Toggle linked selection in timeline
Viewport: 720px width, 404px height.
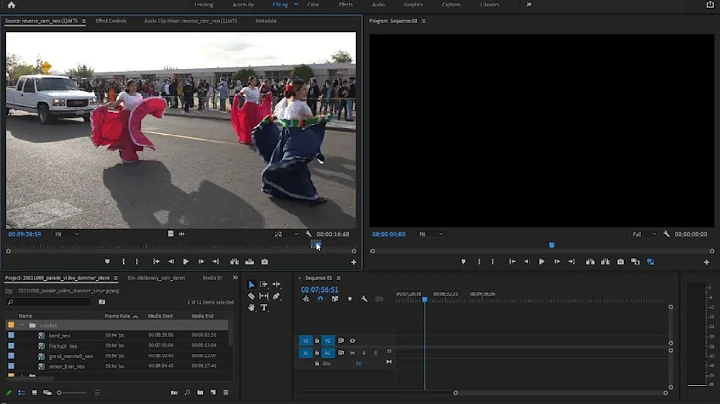coord(335,299)
